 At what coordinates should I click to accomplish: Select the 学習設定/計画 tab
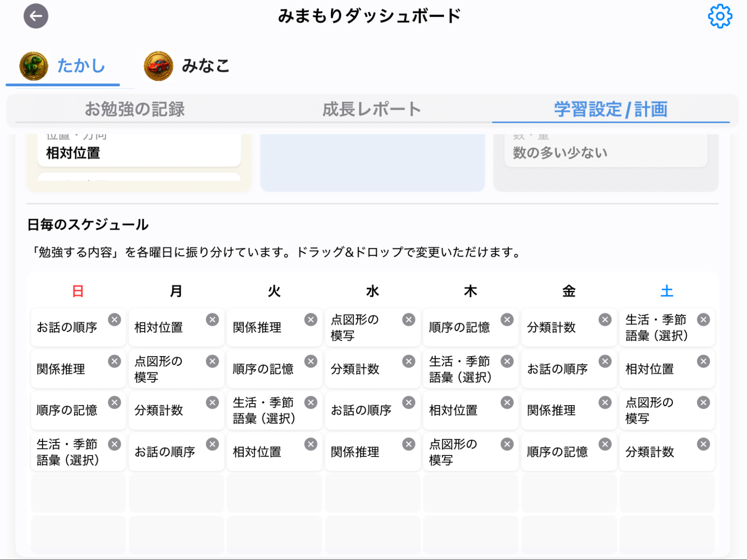610,110
